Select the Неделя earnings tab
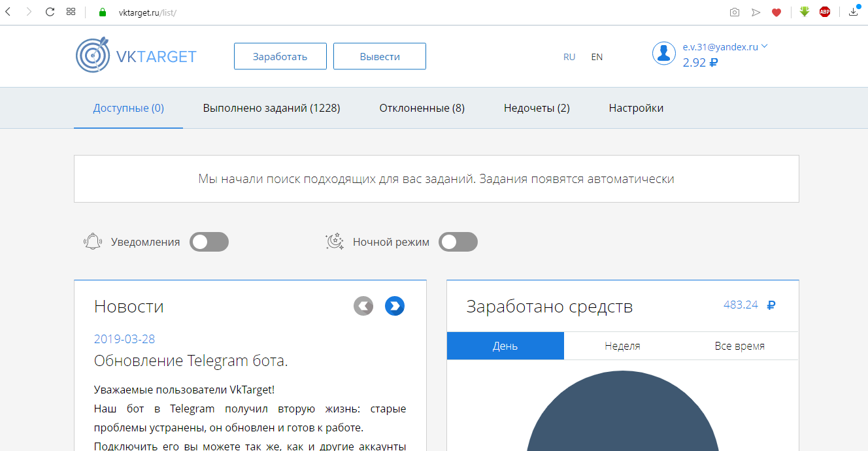Image resolution: width=868 pixels, height=451 pixels. click(x=622, y=346)
